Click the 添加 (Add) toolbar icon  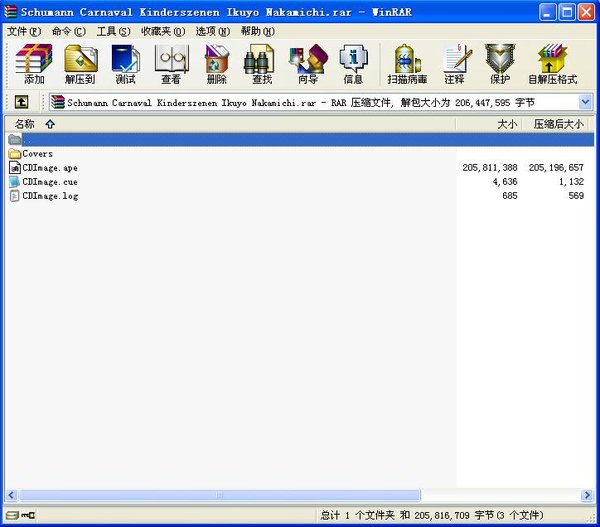[x=34, y=59]
